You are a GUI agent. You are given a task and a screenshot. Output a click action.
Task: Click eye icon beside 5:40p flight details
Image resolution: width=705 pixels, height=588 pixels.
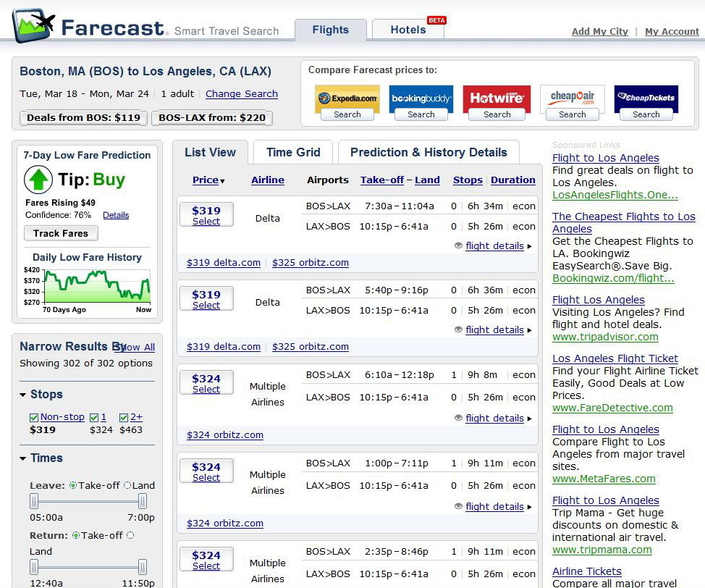458,329
